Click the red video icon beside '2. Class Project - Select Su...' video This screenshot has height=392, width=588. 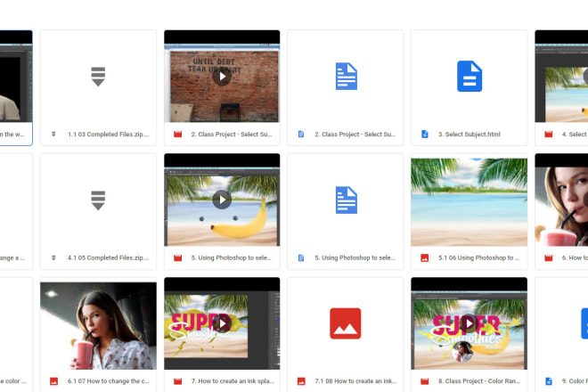pyautogui.click(x=178, y=134)
